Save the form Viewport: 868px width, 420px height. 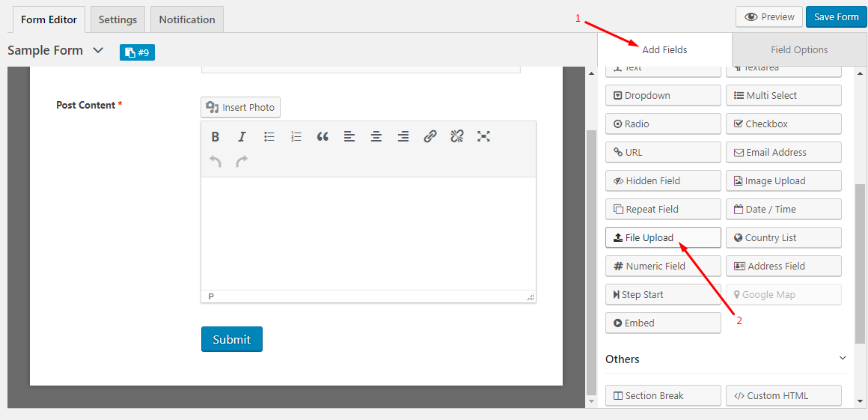(837, 16)
